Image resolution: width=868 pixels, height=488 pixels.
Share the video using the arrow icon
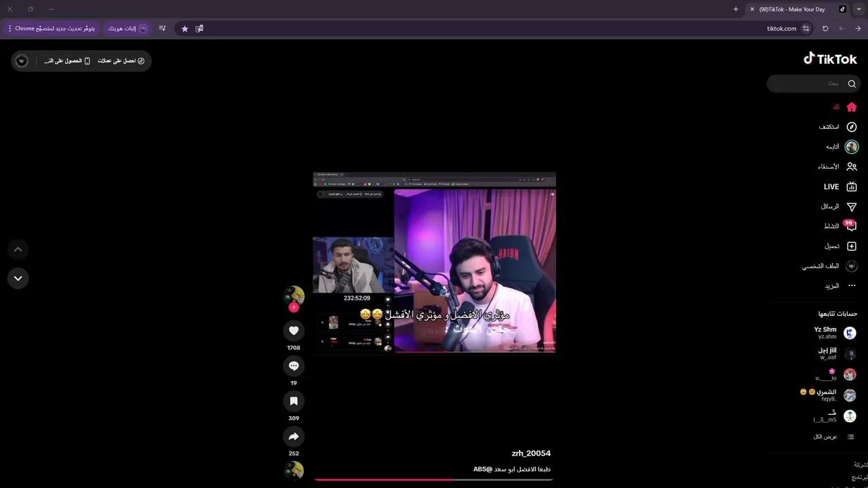(x=294, y=436)
